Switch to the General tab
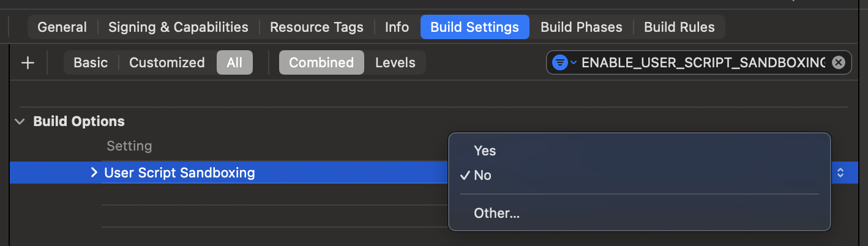 62,27
